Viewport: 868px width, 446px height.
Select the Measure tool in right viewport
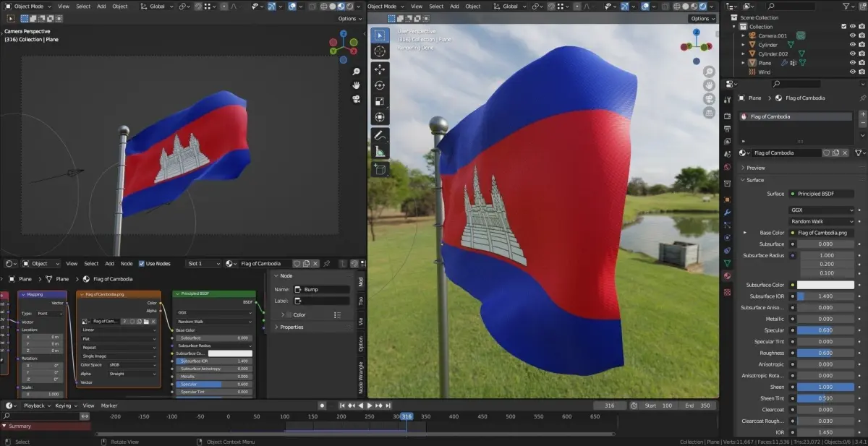[380, 152]
